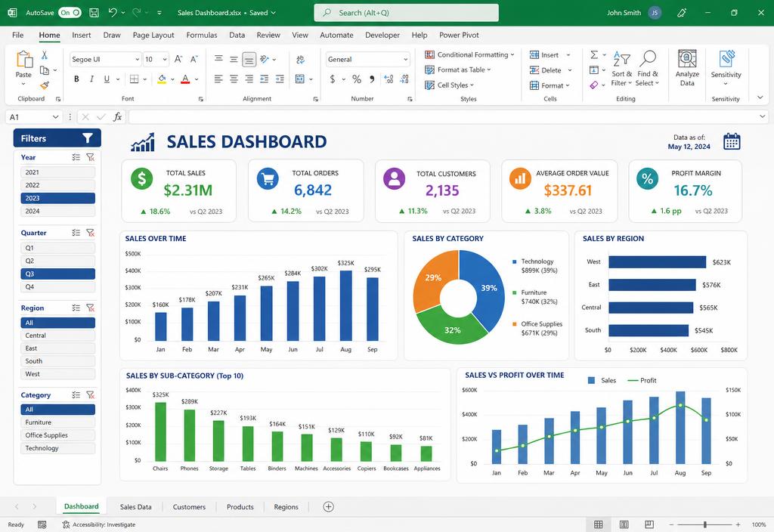The image size is (774, 532).
Task: Click Accessibility: Investigate in status bar
Action: pyautogui.click(x=99, y=524)
